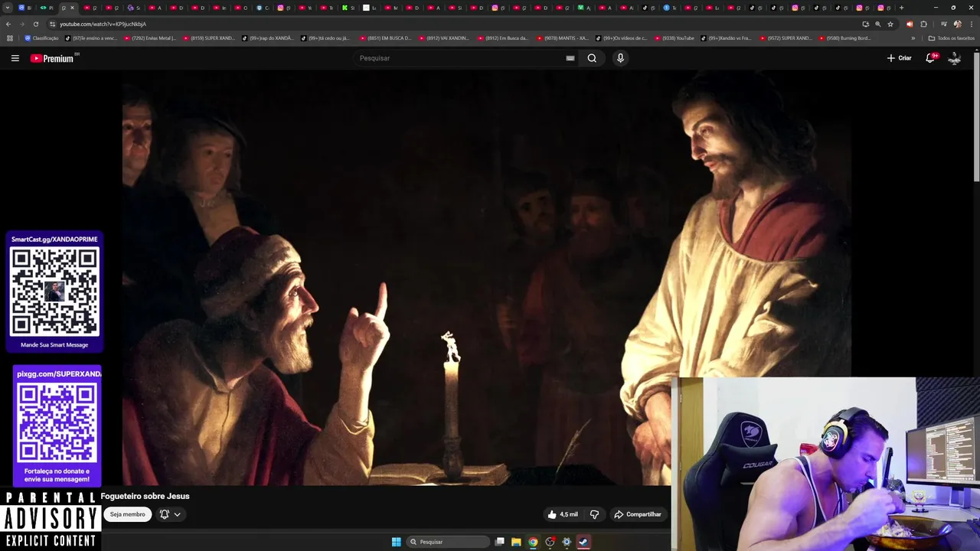Open Windows Start menu
Image resolution: width=980 pixels, height=551 pixels.
(396, 542)
